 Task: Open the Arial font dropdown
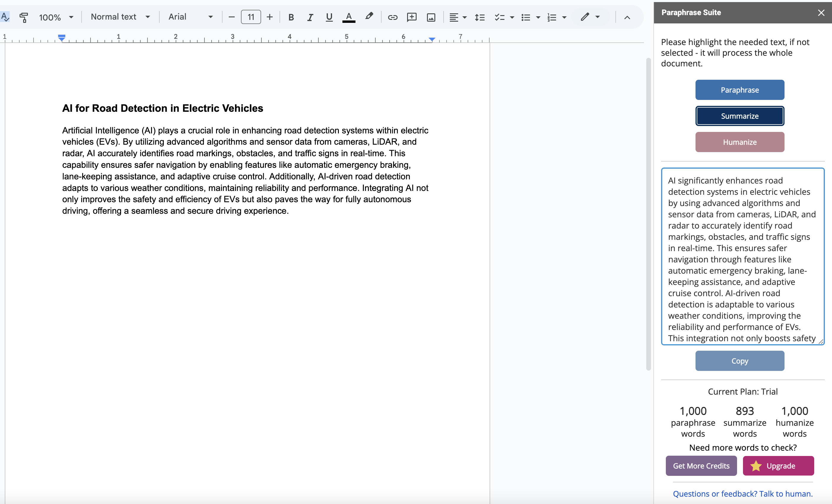[191, 17]
